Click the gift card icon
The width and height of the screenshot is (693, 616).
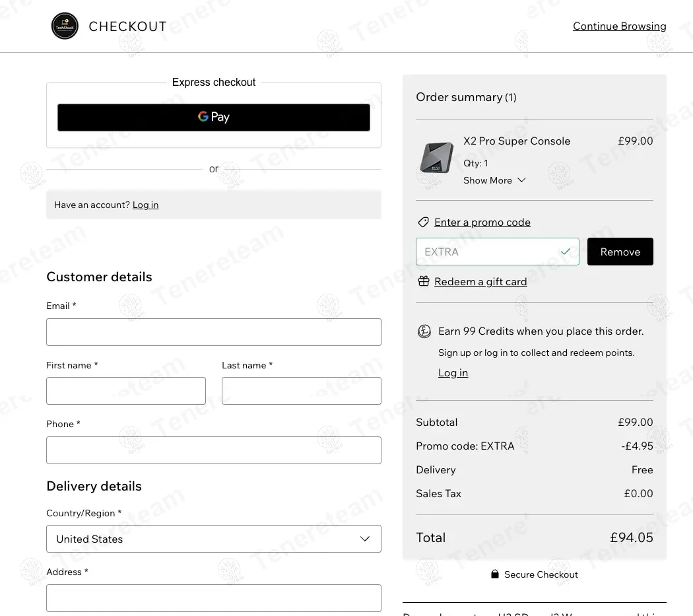coord(424,282)
